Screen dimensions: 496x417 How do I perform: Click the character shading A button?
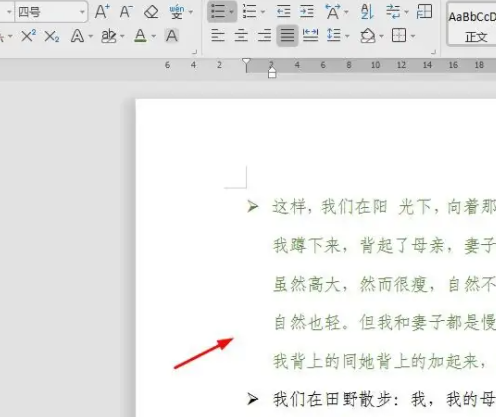pyautogui.click(x=172, y=36)
